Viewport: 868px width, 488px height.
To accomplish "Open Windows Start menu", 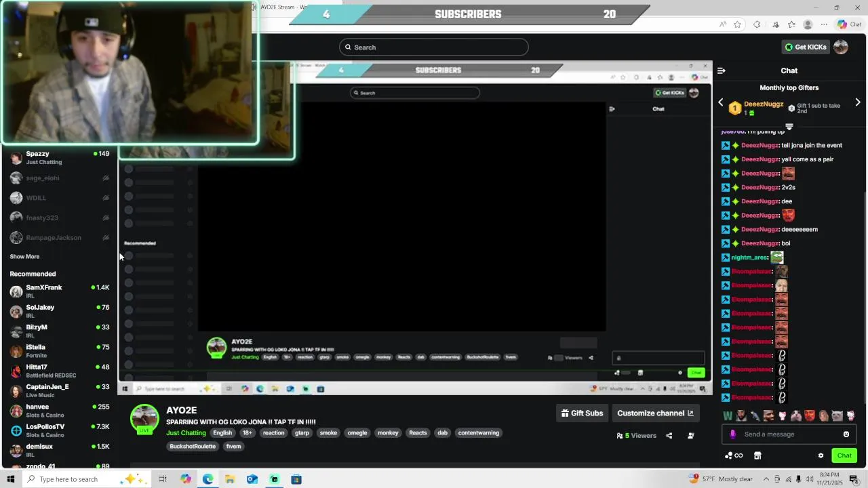I will pyautogui.click(x=10, y=479).
